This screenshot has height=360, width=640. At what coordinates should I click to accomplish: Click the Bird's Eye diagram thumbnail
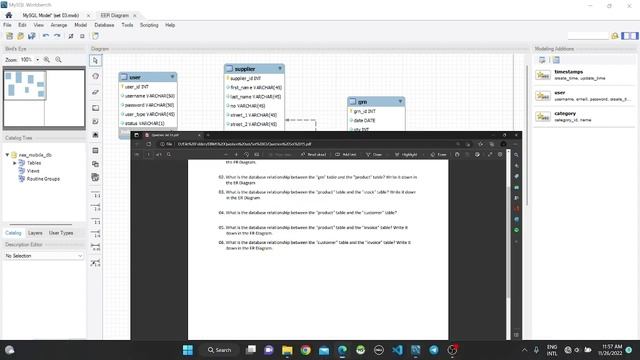44,98
